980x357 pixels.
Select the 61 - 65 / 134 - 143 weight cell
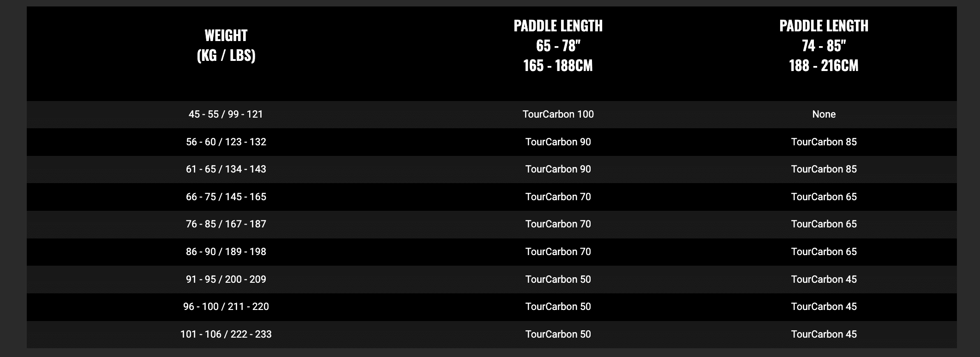point(226,169)
